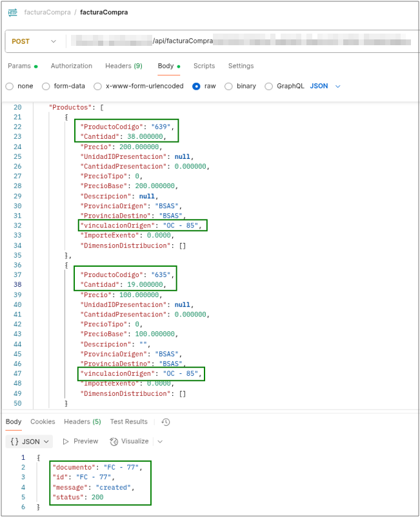Expand the chevron next to Visualize
This screenshot has height=518, width=420.
pyautogui.click(x=160, y=442)
